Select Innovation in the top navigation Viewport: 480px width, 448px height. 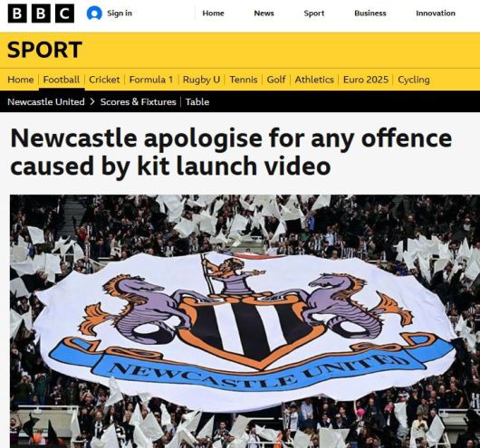coord(436,14)
